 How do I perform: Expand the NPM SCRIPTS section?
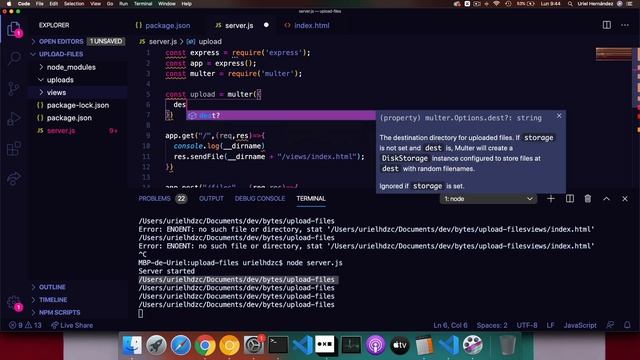click(x=60, y=312)
